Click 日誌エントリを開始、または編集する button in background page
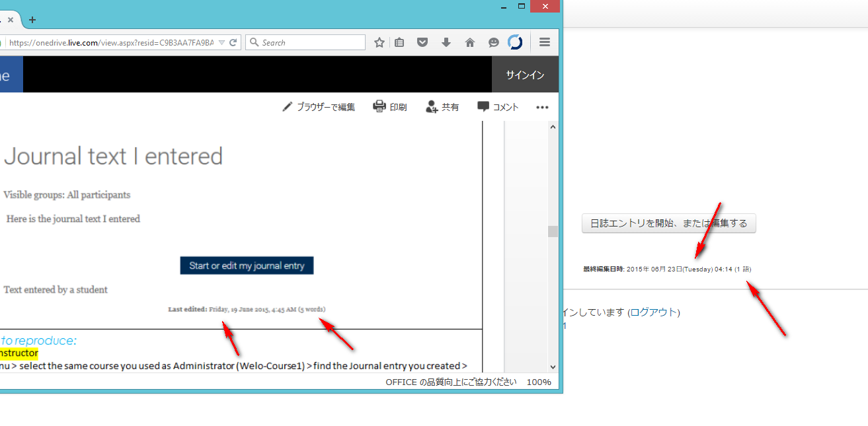 pos(668,223)
